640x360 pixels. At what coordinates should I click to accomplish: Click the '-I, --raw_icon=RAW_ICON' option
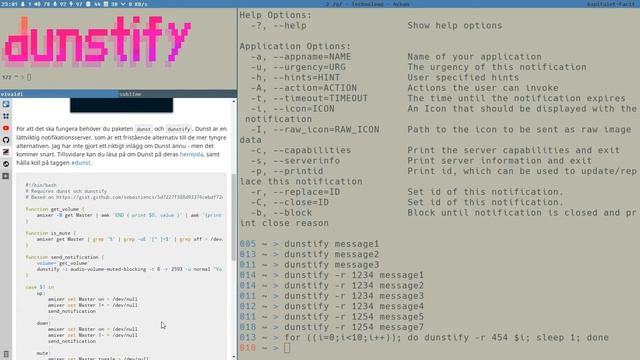[315, 129]
